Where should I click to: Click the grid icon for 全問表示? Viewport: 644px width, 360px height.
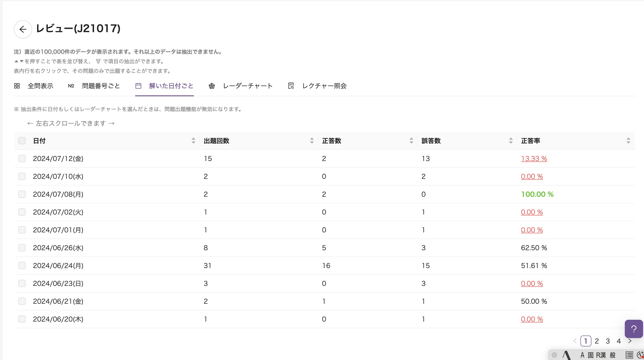click(17, 86)
